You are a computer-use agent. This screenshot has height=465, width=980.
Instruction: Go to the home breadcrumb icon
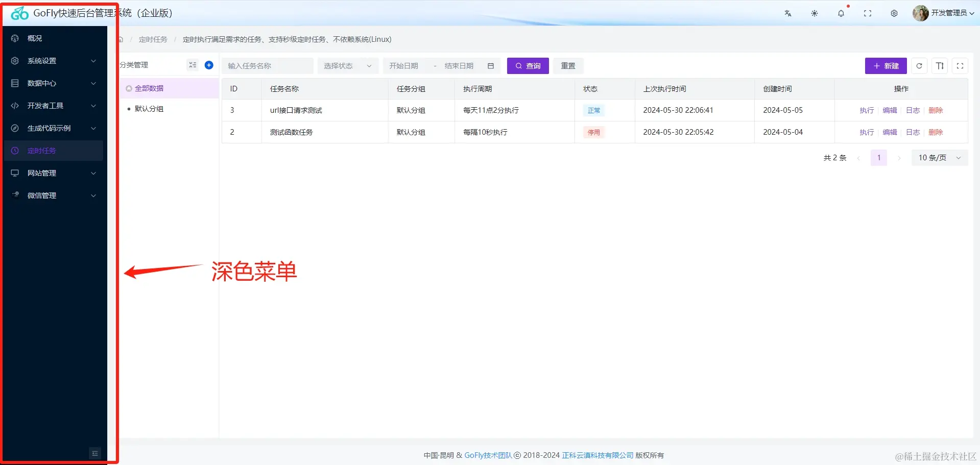[121, 39]
